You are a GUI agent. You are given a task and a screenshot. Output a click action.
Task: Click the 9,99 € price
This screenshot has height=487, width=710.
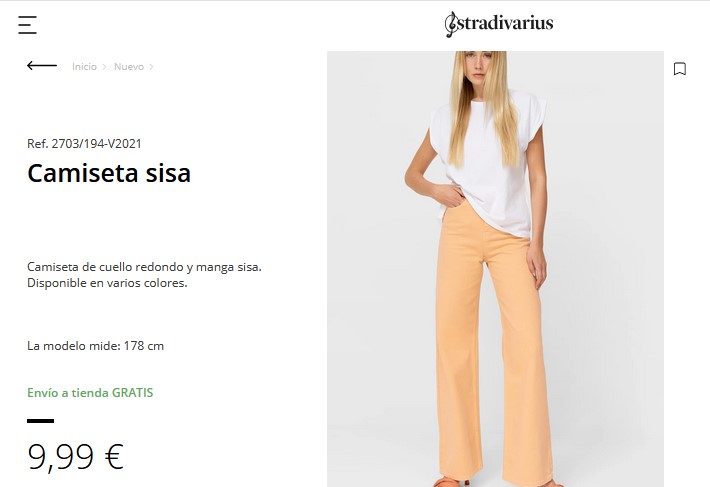[x=76, y=456]
